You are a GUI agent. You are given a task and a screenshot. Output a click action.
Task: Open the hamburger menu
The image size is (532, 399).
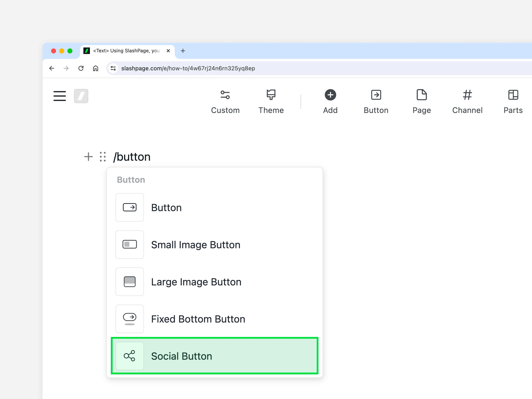[x=60, y=96]
